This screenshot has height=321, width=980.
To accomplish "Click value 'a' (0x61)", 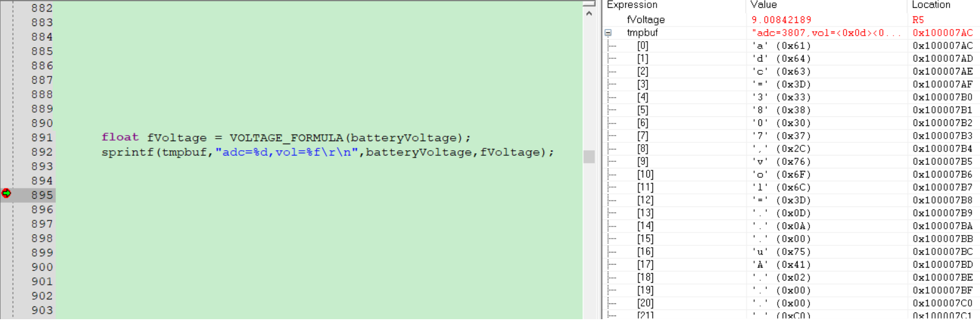I will pos(781,45).
